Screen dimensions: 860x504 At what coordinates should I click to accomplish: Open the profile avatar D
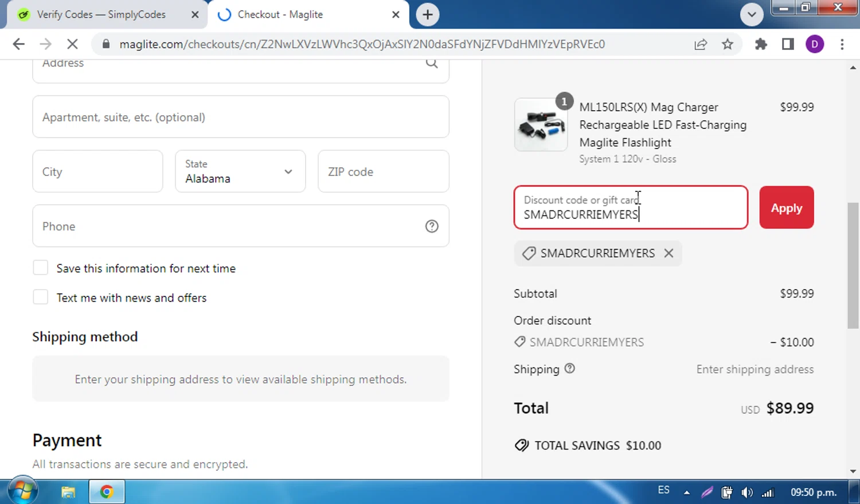pyautogui.click(x=815, y=44)
